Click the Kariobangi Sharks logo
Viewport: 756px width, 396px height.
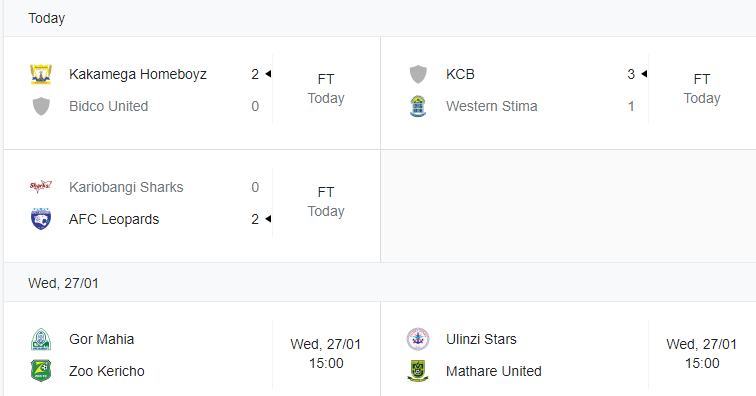tap(41, 187)
